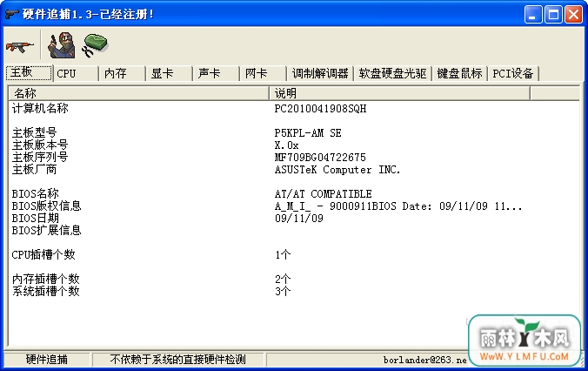Close the 硬件追捕 window
Viewport: 588px width, 371px height.
(574, 15)
